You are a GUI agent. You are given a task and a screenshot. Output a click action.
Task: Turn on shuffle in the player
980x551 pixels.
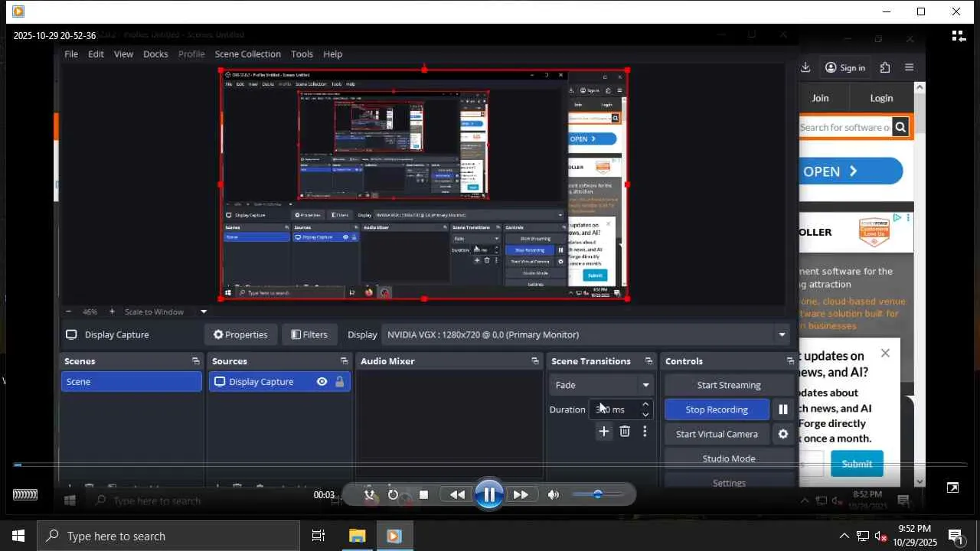coord(370,495)
